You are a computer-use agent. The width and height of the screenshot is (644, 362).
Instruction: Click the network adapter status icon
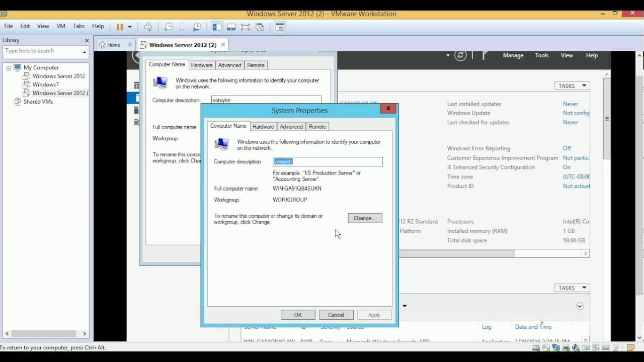click(556, 347)
